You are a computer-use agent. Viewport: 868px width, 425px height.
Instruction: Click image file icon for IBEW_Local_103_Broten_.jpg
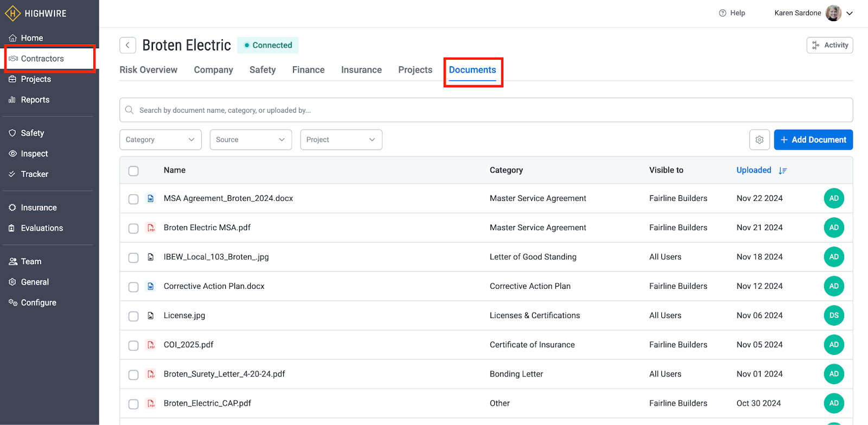pos(151,257)
